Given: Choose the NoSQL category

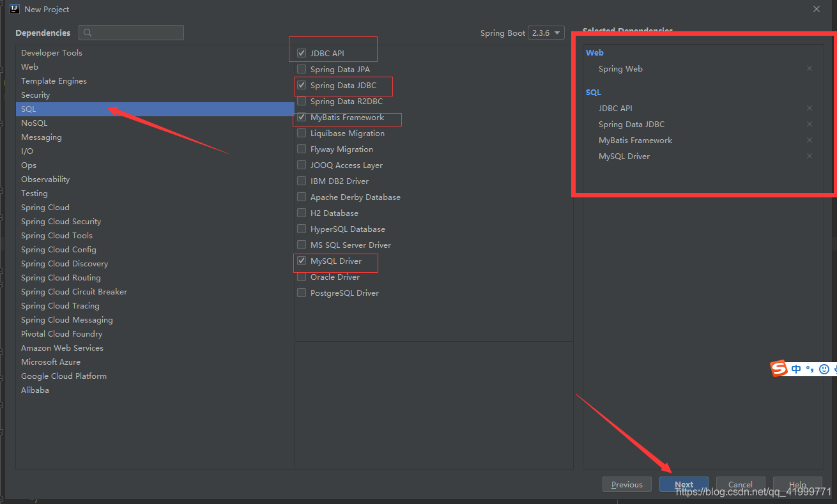Looking at the screenshot, I should (155, 123).
